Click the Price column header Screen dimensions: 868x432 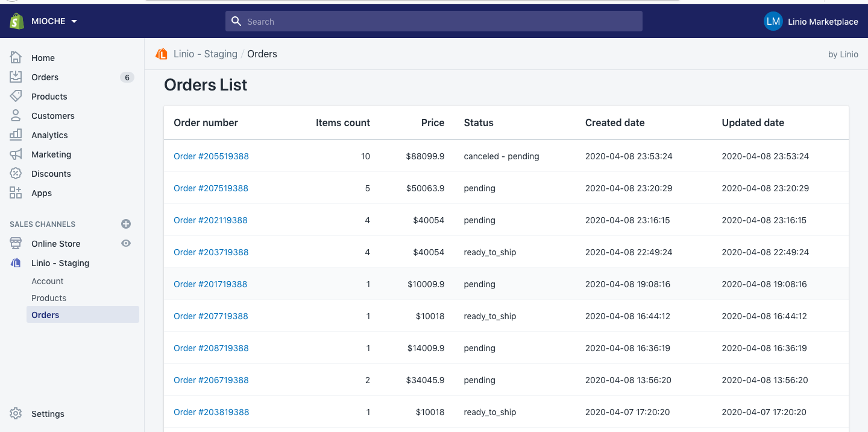click(433, 122)
